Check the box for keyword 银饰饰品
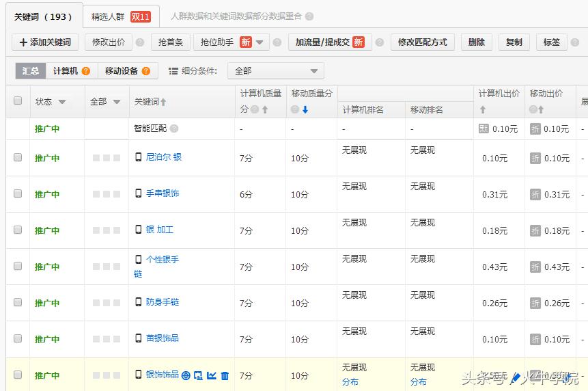 click(x=18, y=375)
